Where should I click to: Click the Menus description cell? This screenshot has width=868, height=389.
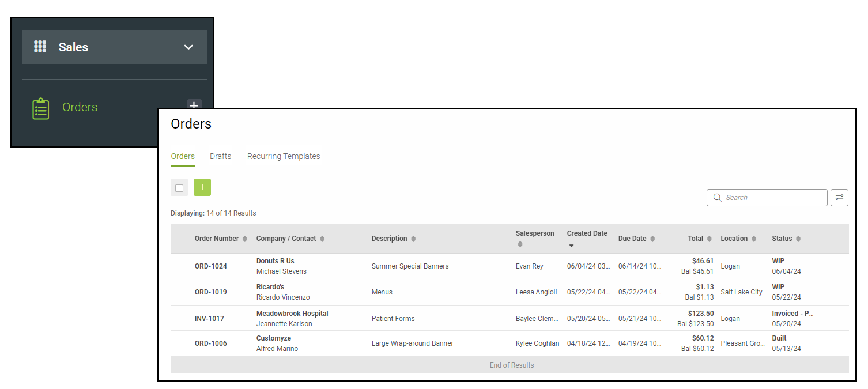coord(382,292)
